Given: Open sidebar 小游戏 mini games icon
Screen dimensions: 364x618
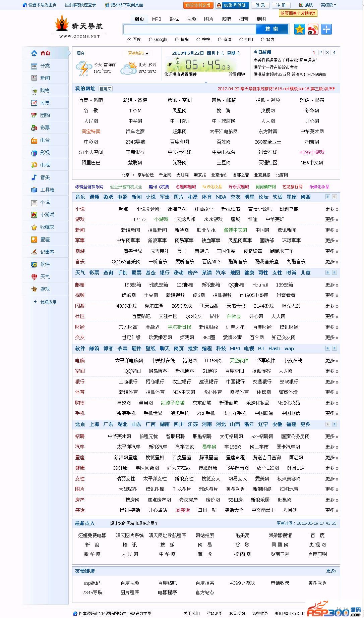Looking at the screenshot, I should tap(34, 214).
